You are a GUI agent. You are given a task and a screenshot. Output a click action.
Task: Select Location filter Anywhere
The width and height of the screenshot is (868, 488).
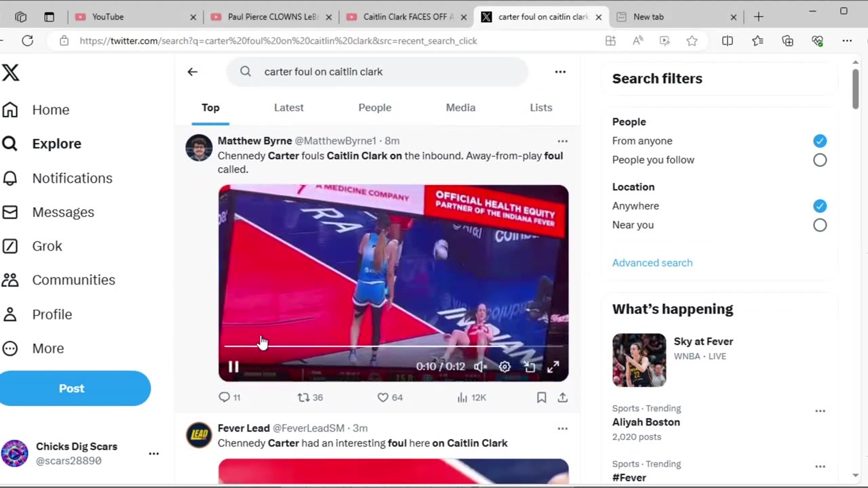click(820, 206)
